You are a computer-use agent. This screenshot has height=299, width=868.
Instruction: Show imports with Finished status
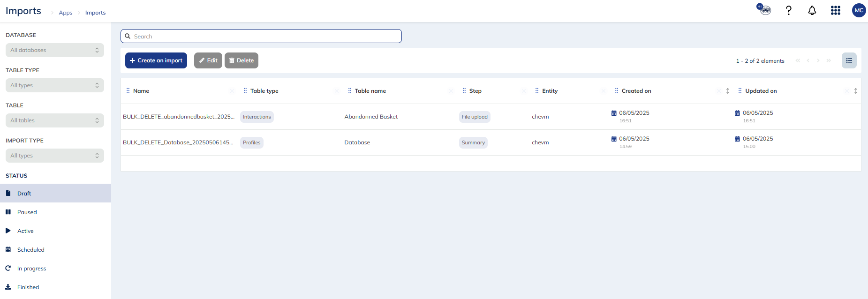[x=28, y=287]
